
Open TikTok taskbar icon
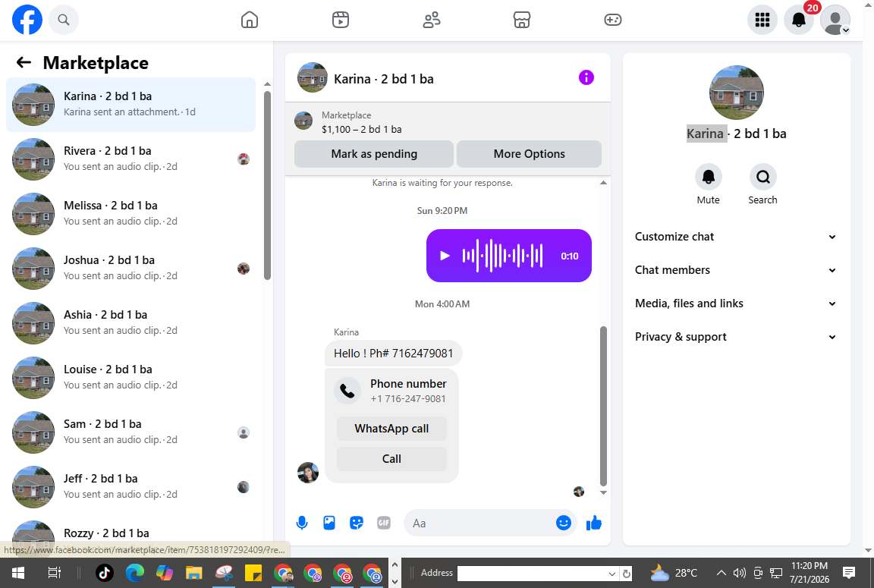tap(104, 573)
